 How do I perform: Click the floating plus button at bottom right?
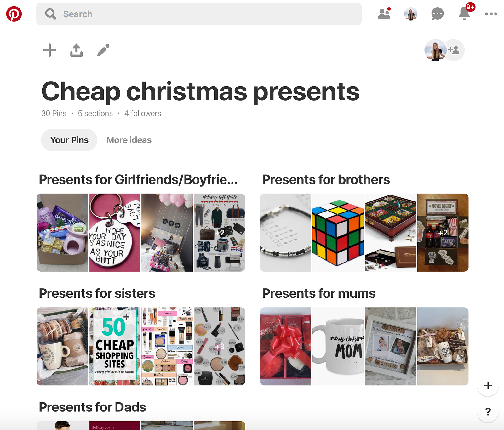[x=488, y=385]
